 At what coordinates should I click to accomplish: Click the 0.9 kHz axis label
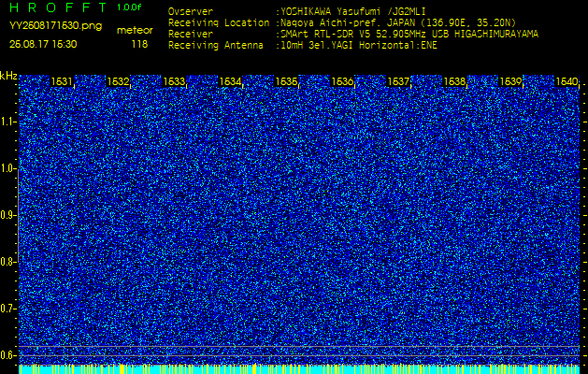point(7,215)
